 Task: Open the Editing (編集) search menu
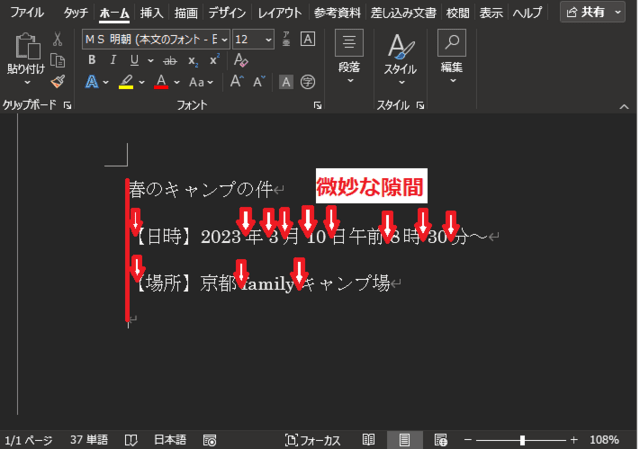(451, 57)
